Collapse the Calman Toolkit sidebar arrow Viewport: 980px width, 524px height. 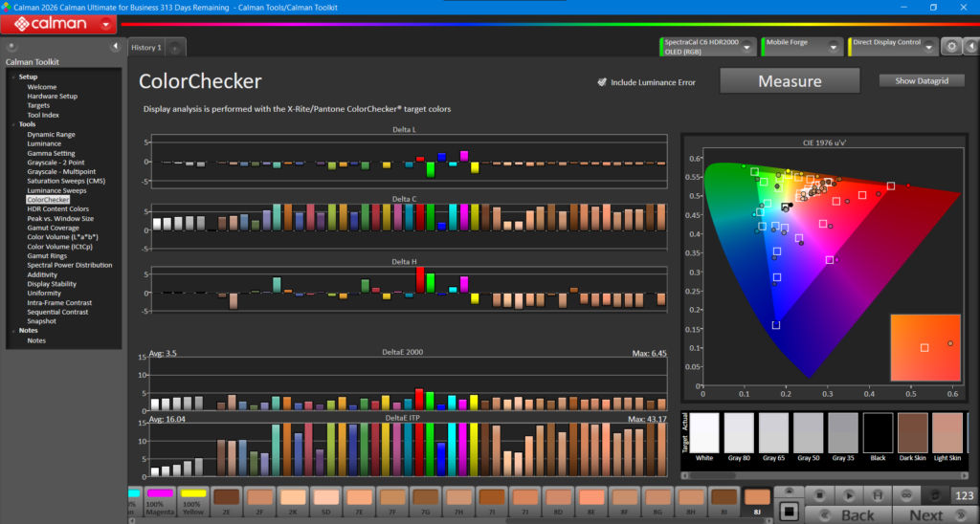pyautogui.click(x=115, y=46)
